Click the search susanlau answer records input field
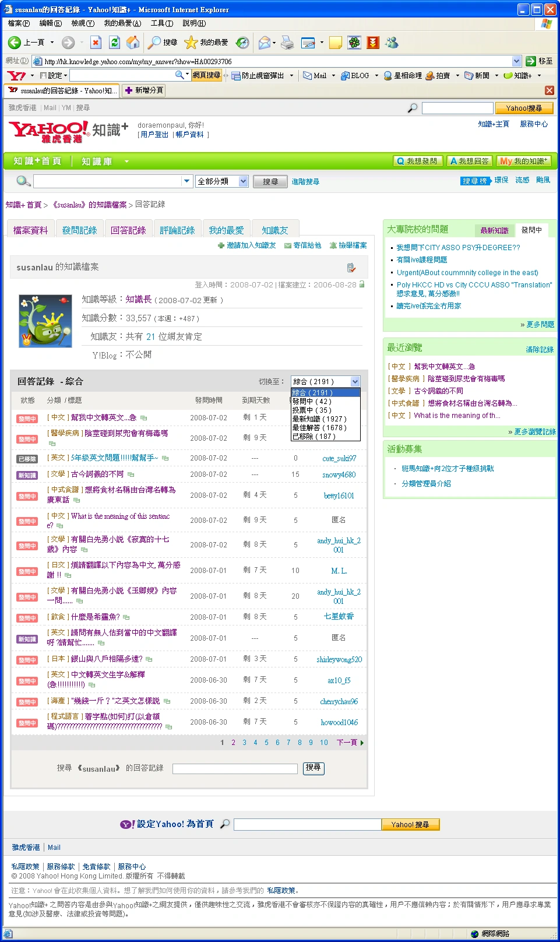Viewport: 560px width, 942px height. 235,769
